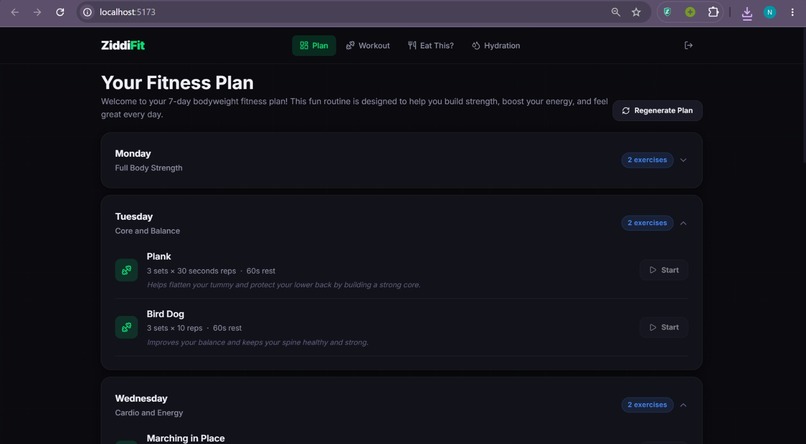
Task: Click Monday's 2 exercises badge
Action: 647,160
